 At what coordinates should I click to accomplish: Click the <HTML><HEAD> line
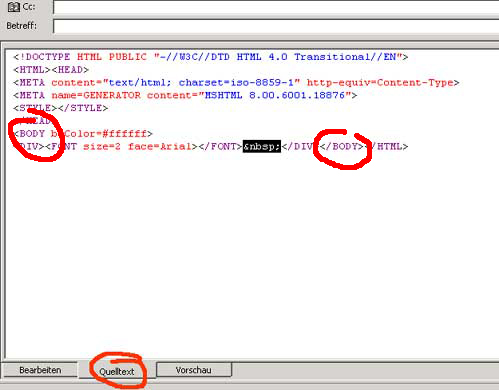coord(51,70)
